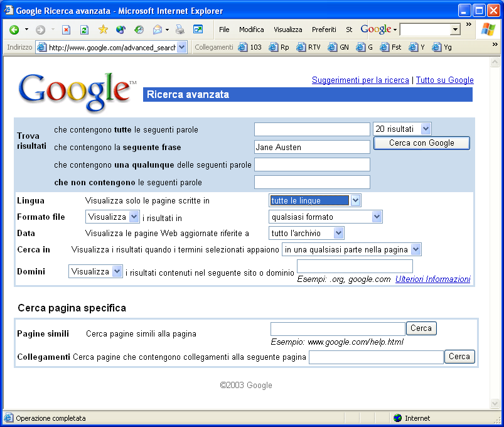This screenshot has width=504, height=427.
Task: Click the Internet Explorer icon in the title bar
Action: 8,10
